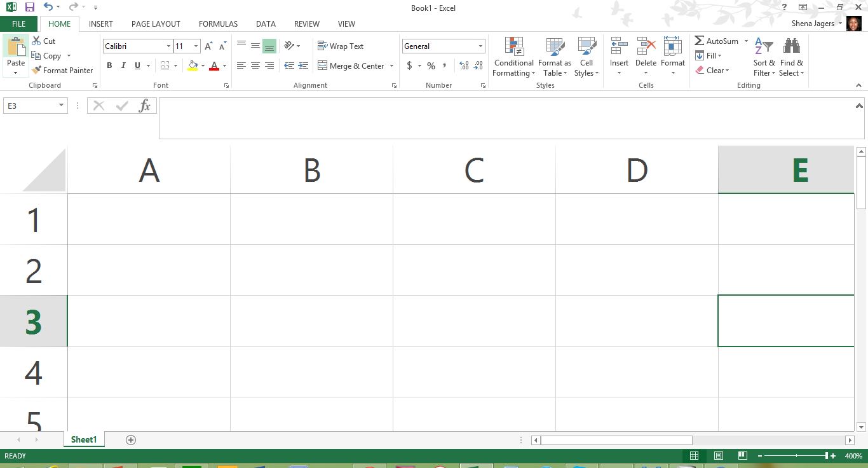Undo the last action

(48, 8)
